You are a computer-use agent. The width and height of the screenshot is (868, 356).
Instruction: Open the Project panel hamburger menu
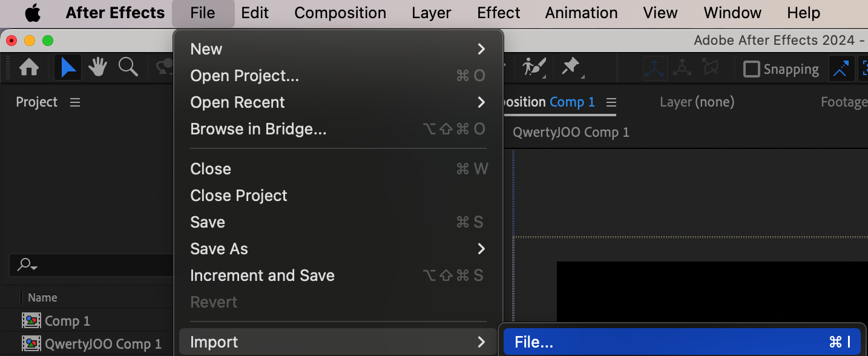[75, 102]
